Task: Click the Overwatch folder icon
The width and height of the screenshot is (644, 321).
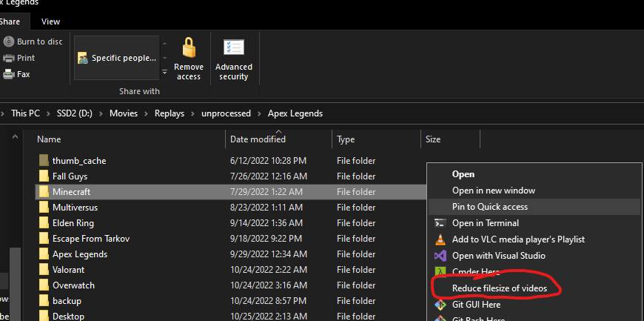Action: coord(44,285)
